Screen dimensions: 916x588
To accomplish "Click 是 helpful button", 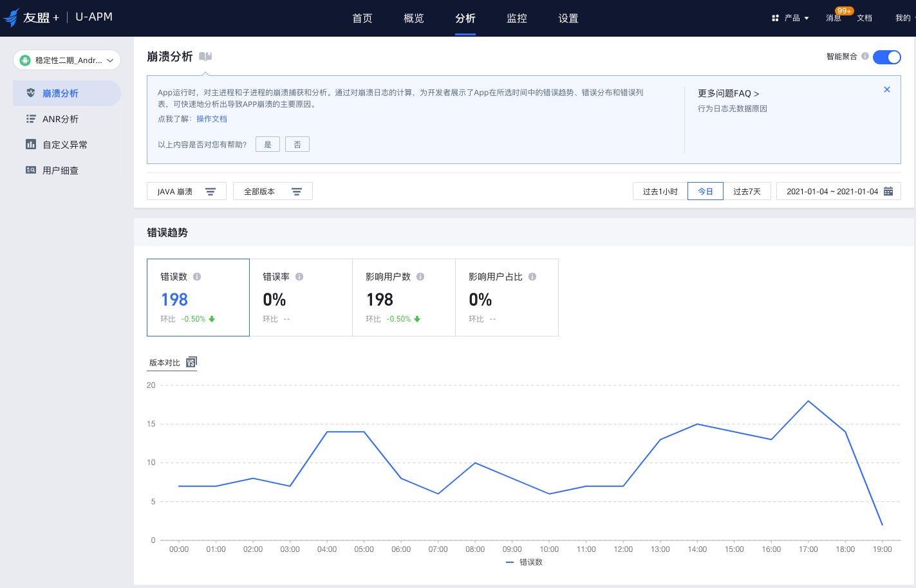I will (268, 144).
